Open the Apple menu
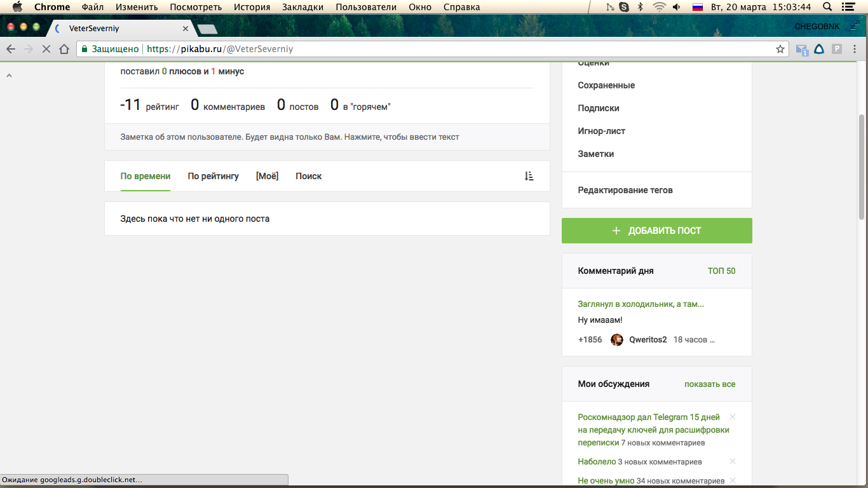 click(17, 7)
